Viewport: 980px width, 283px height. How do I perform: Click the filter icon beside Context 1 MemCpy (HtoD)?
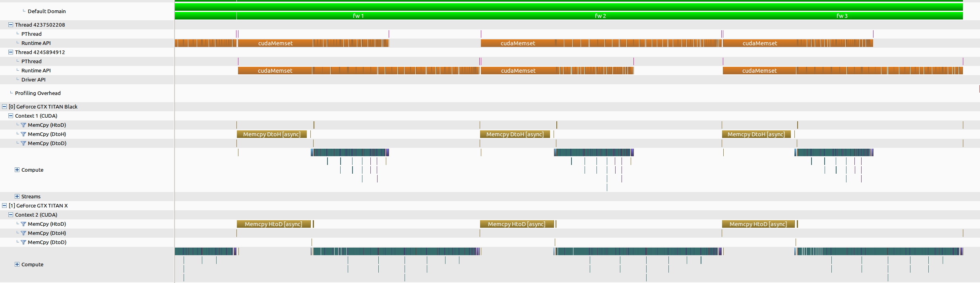point(23,125)
